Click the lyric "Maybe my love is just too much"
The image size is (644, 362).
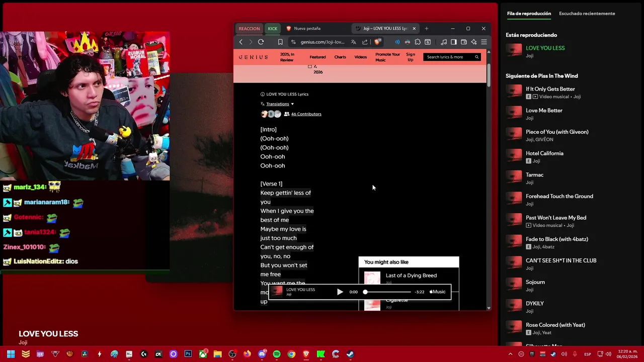pyautogui.click(x=283, y=234)
